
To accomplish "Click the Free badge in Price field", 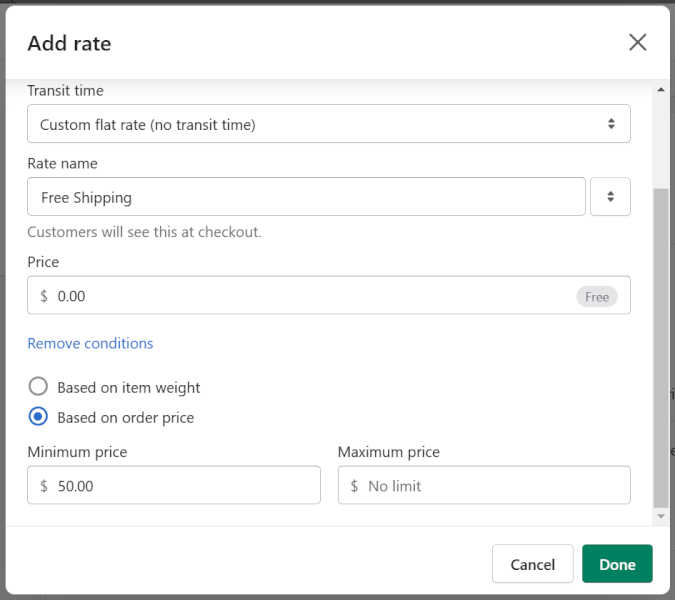I will 597,297.
